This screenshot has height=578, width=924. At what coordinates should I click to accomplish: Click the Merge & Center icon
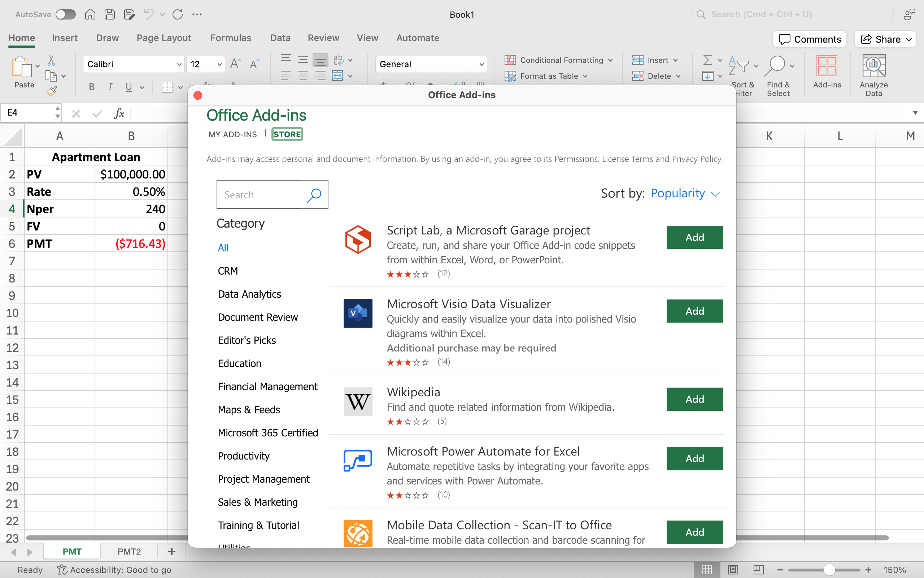[337, 76]
